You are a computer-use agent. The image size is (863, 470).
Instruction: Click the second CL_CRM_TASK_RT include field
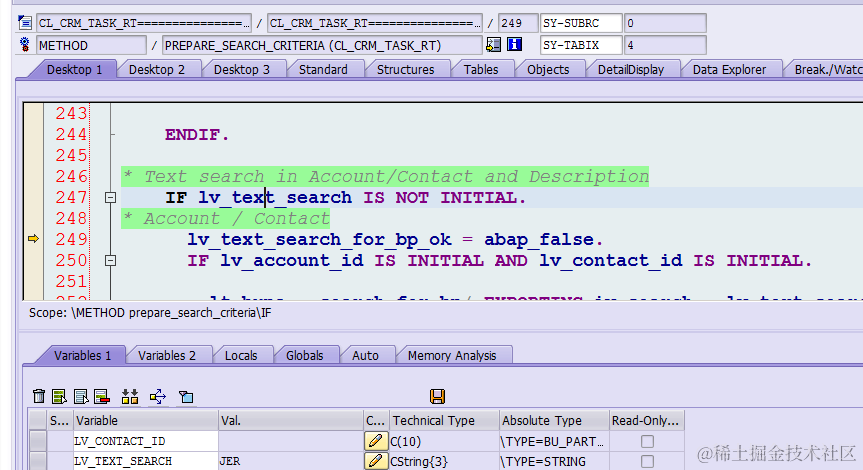[x=375, y=23]
